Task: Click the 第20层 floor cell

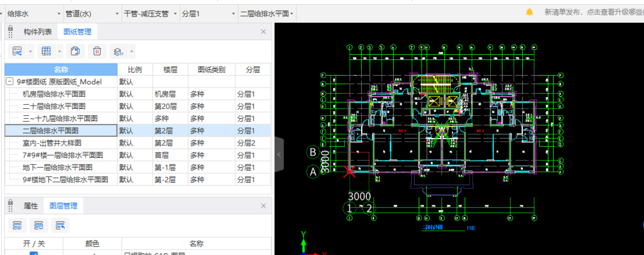Action: tap(170, 106)
